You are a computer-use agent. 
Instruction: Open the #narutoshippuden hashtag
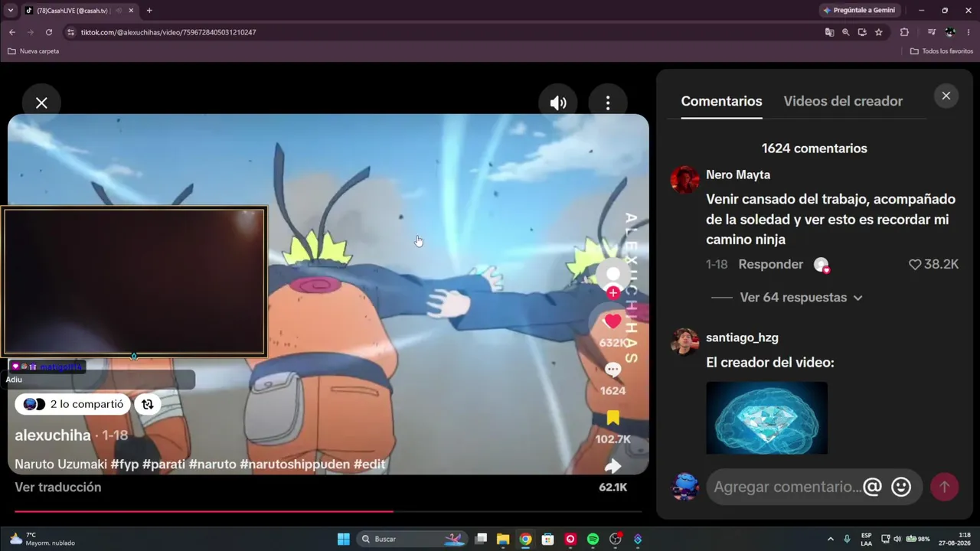(x=295, y=465)
